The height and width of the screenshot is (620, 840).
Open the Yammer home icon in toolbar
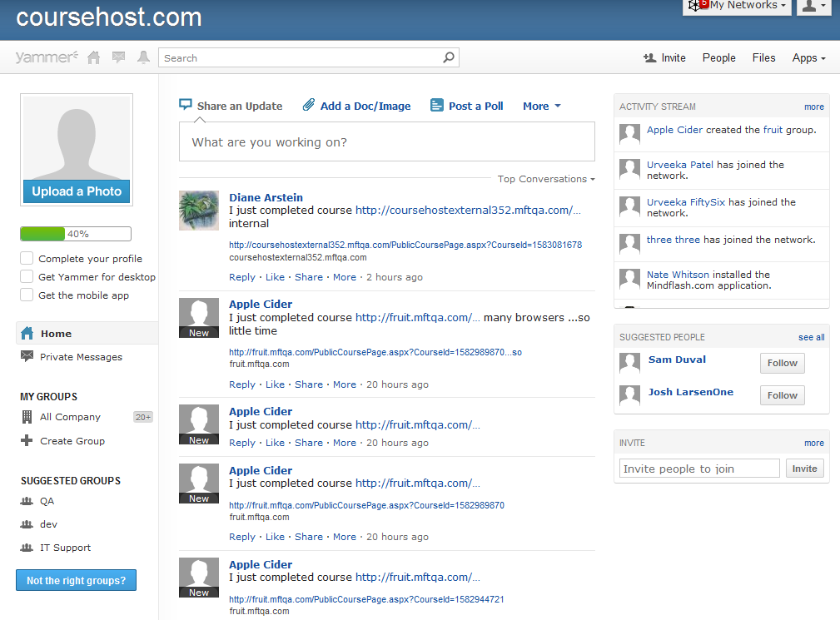pos(94,57)
